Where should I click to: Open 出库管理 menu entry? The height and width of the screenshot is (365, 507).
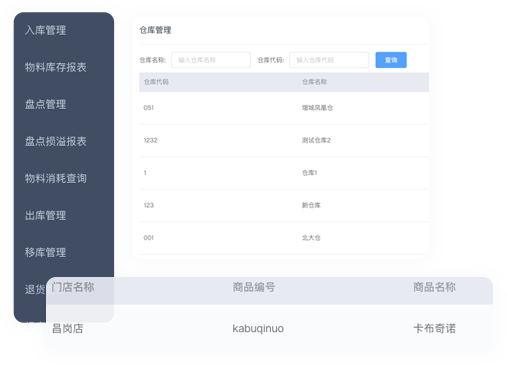pos(46,215)
